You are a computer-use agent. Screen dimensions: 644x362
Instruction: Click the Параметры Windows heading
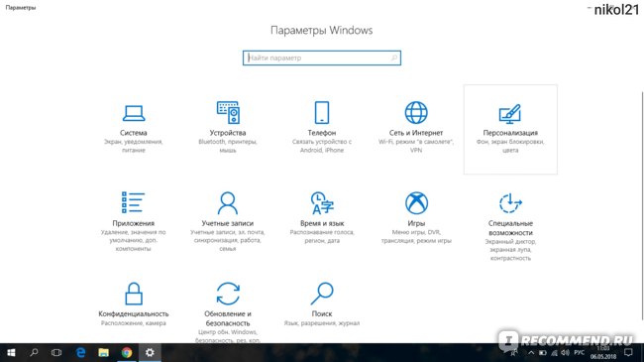[x=322, y=31]
